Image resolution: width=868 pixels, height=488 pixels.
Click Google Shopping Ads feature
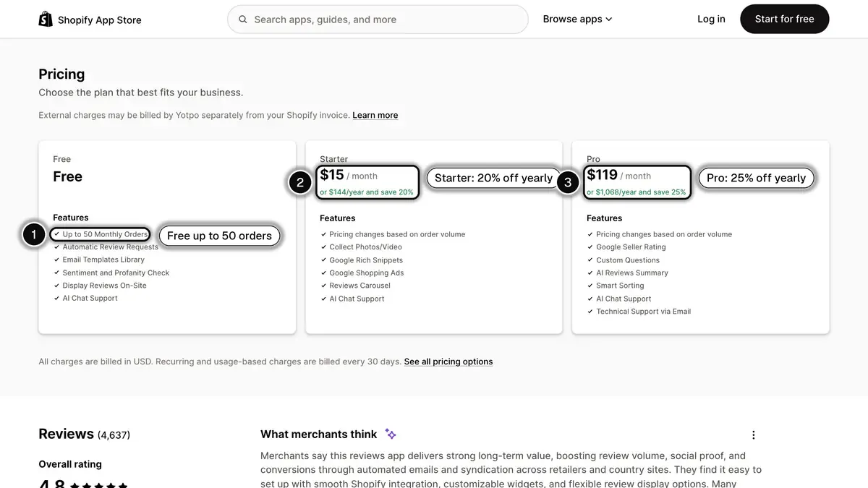[367, 273]
